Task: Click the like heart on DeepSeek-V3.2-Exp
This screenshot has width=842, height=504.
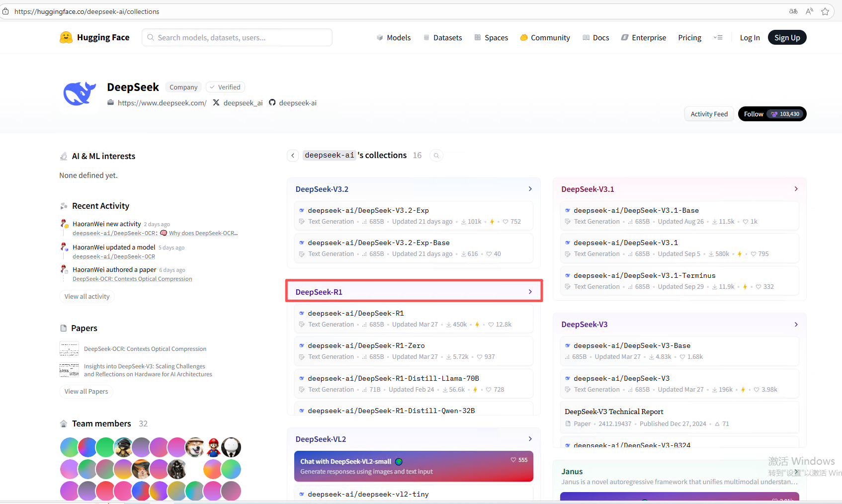Action: click(x=505, y=222)
